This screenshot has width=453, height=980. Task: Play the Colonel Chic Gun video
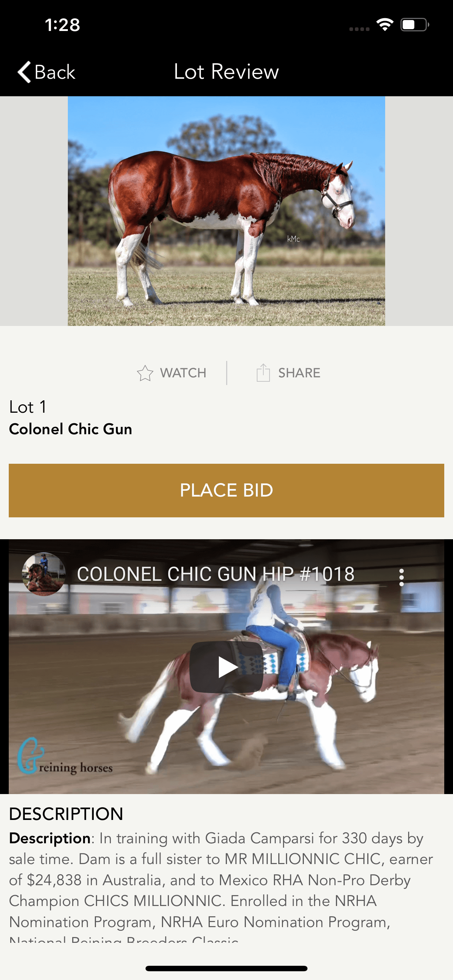[226, 667]
